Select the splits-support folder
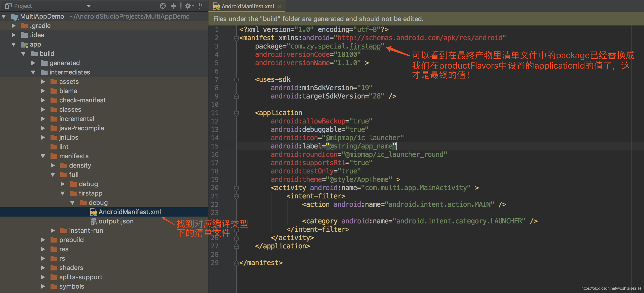644x293 pixels. tap(81, 277)
